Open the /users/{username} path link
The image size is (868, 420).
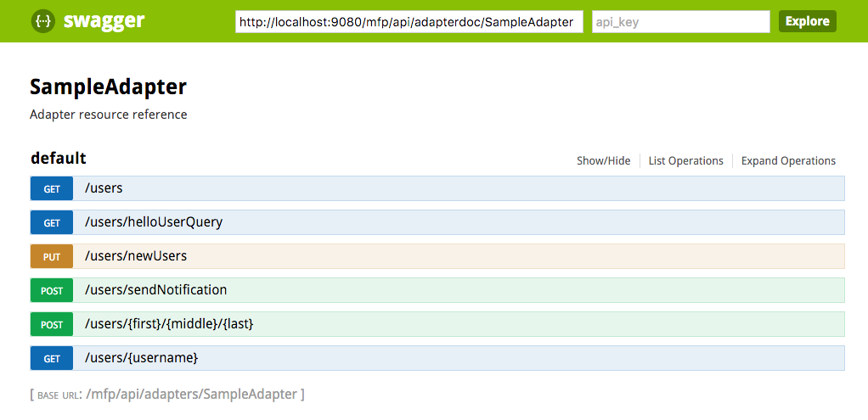[x=141, y=358]
